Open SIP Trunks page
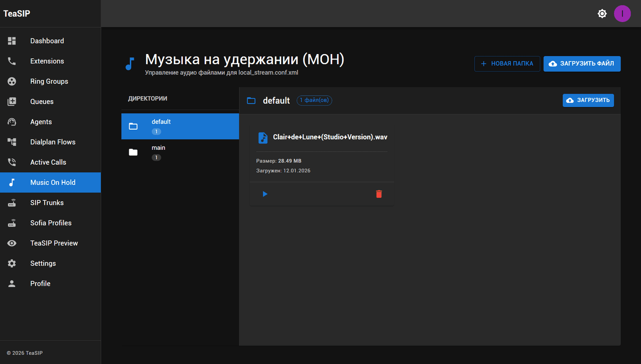Viewport: 641px width, 364px height. [50, 203]
